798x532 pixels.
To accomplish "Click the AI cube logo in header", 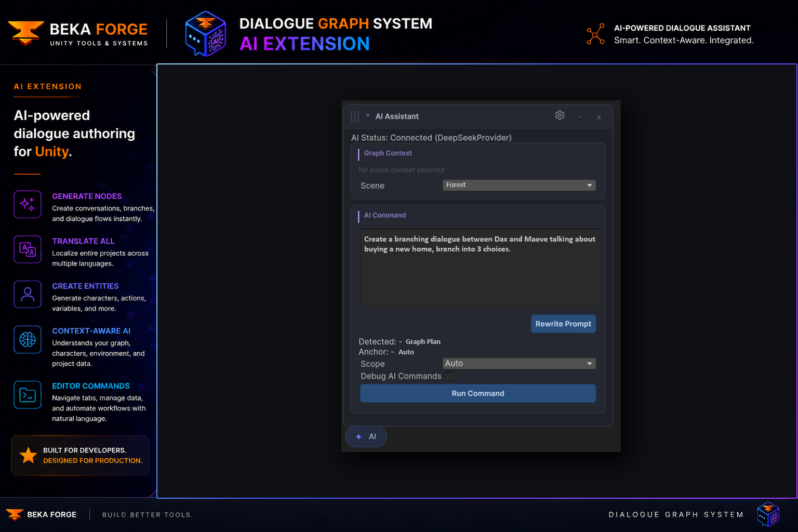I will point(206,33).
